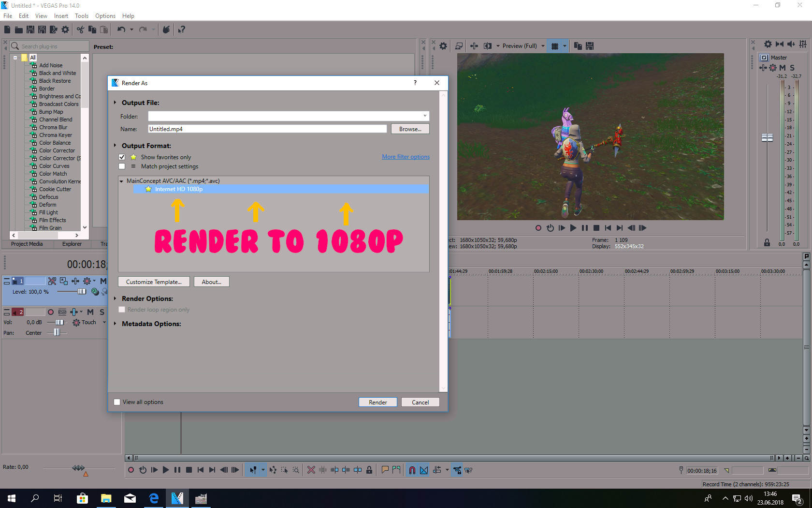Image resolution: width=812 pixels, height=508 pixels.
Task: Open the More filter options link
Action: (406, 157)
